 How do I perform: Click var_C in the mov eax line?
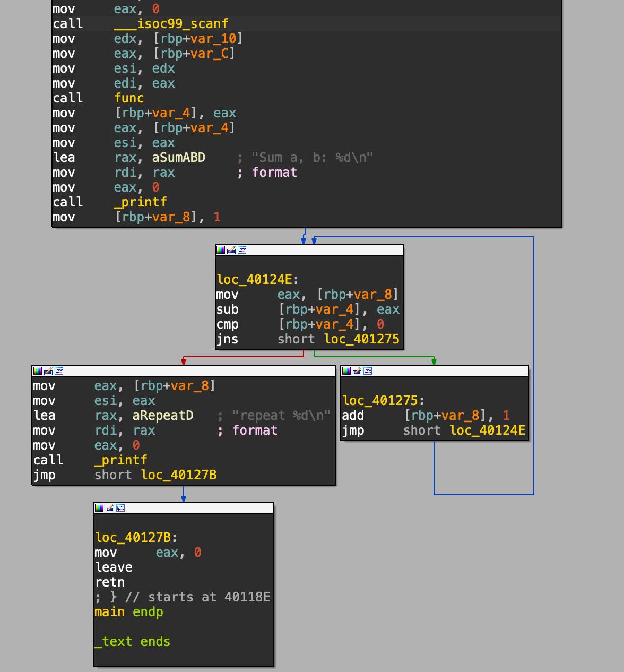click(x=210, y=54)
